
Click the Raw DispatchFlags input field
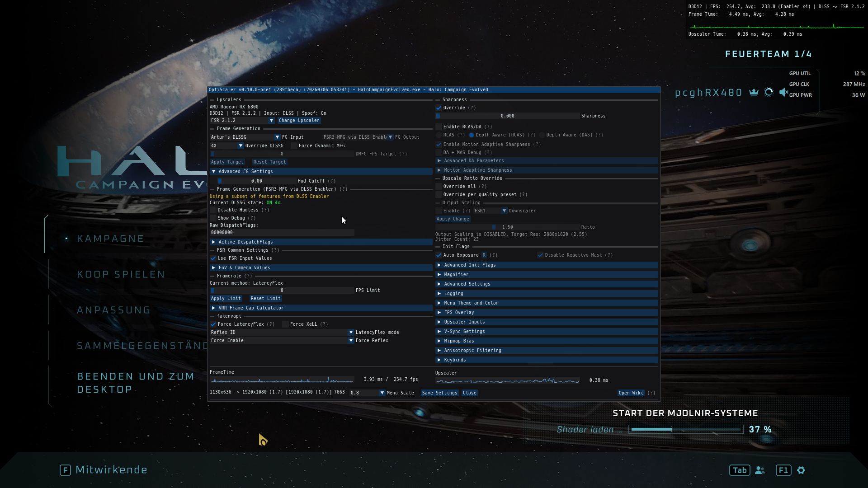point(282,233)
